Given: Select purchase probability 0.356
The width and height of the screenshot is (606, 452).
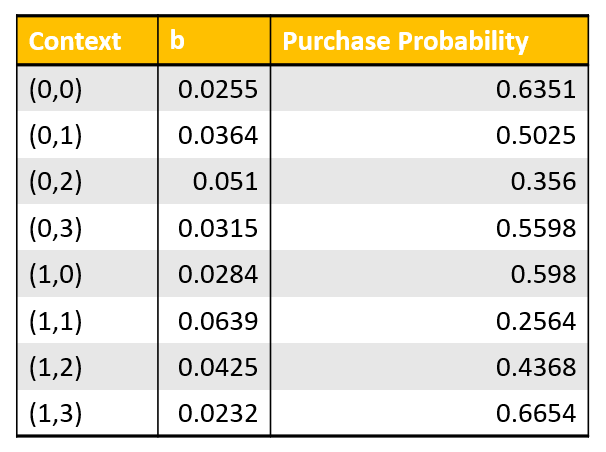Looking at the screenshot, I should click(x=543, y=182).
